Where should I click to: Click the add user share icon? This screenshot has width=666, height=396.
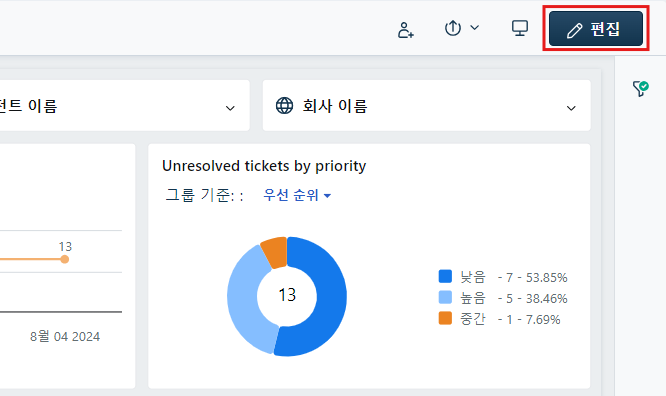click(x=405, y=30)
